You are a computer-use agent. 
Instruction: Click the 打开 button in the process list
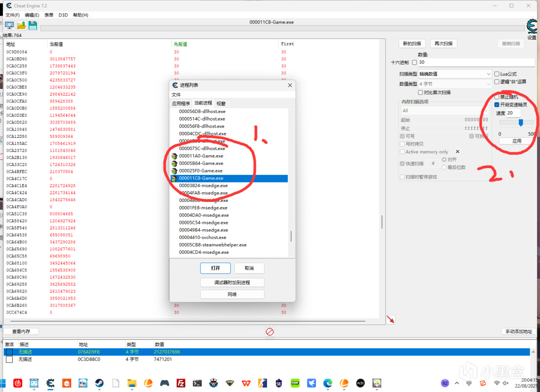pos(216,268)
